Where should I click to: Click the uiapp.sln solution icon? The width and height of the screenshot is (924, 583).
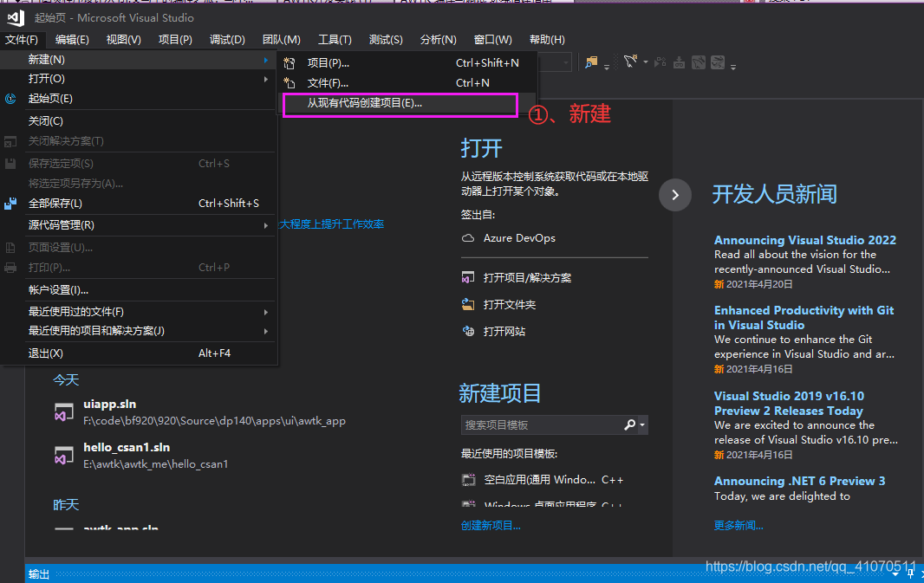point(63,412)
